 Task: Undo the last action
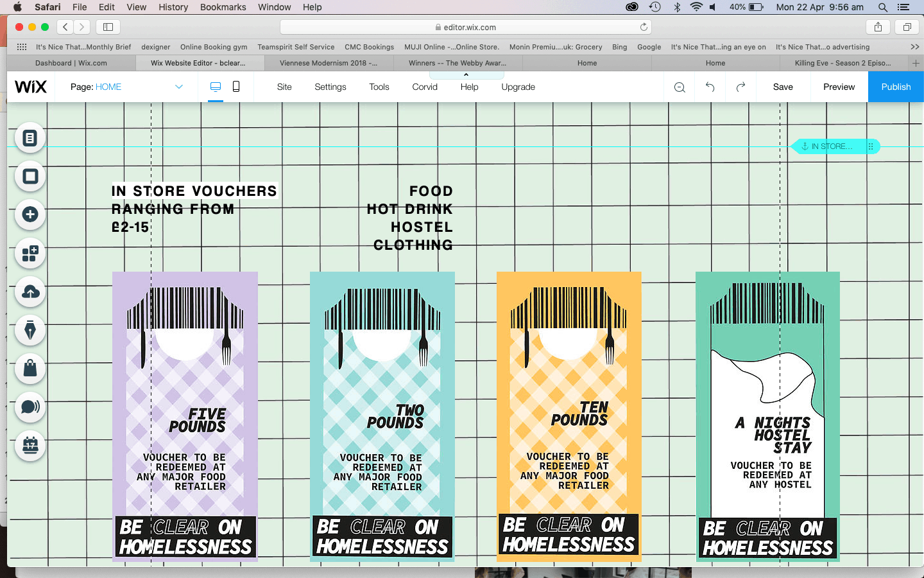tap(710, 87)
